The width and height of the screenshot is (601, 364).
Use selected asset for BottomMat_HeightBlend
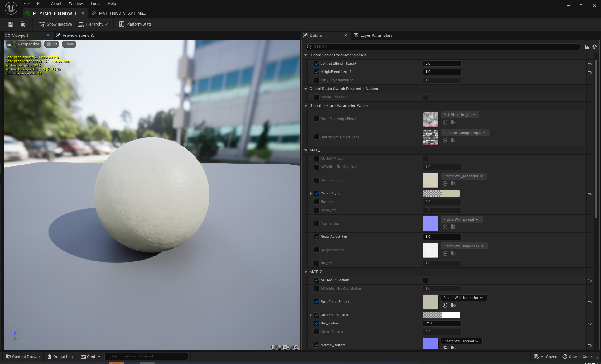point(445,140)
